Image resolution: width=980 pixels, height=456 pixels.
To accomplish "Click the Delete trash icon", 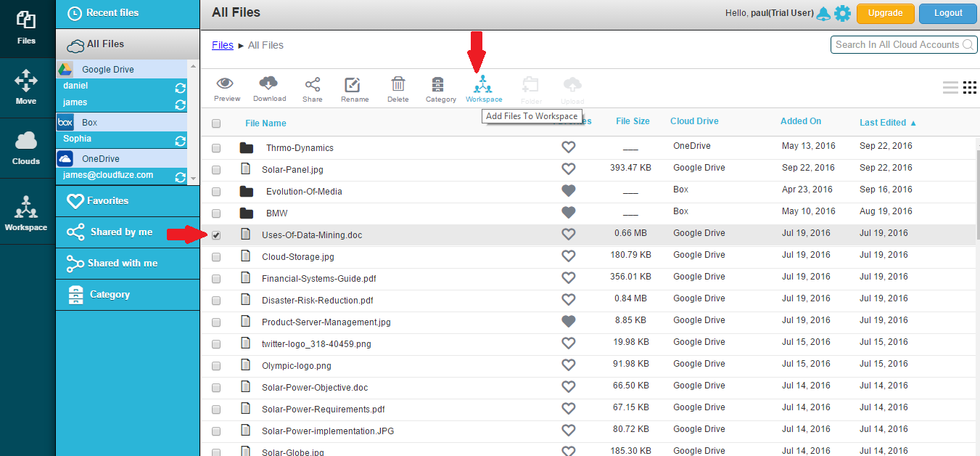I will pos(398,84).
